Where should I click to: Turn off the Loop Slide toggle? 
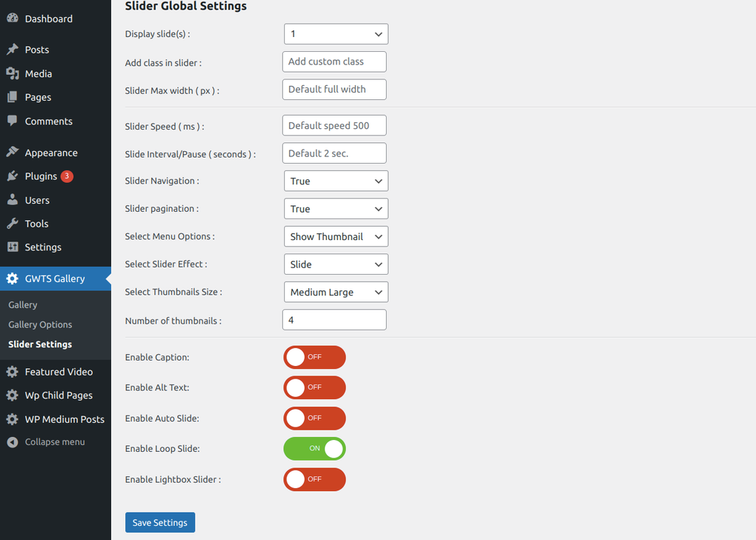pyautogui.click(x=314, y=448)
